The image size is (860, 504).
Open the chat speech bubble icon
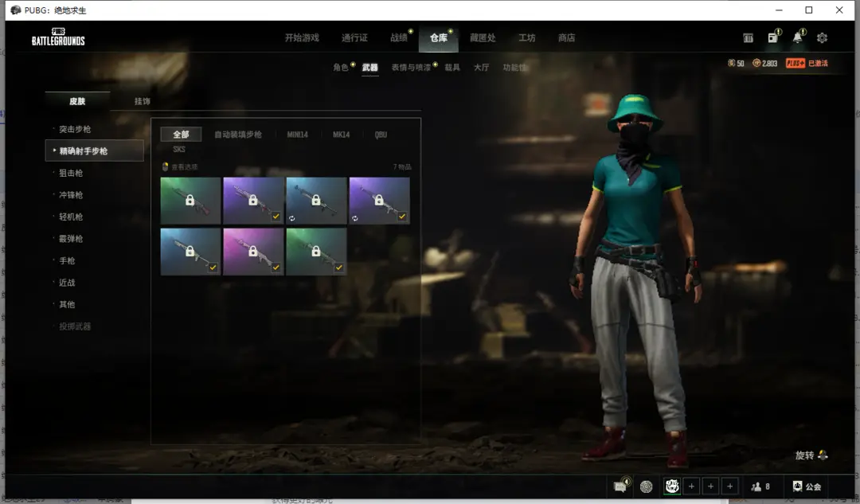coord(620,486)
